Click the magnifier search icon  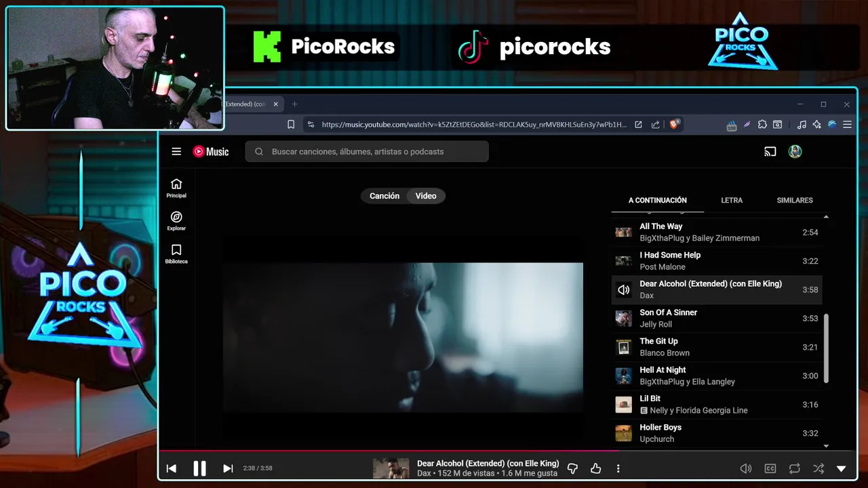pyautogui.click(x=259, y=152)
